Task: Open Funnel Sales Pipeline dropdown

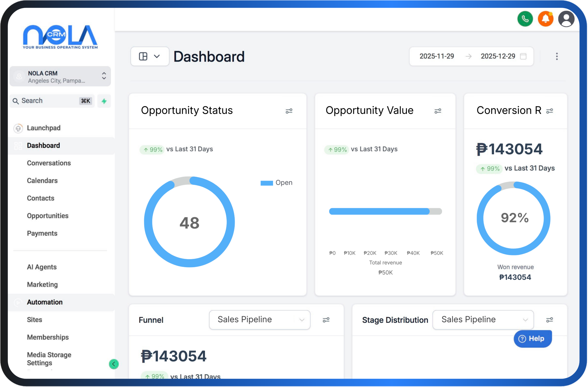Action: [x=259, y=320]
